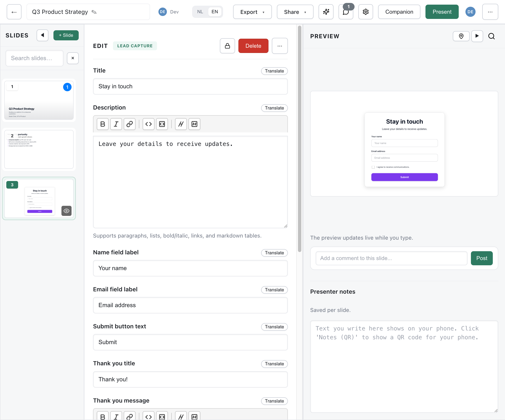Insert code block in Description toolbar

coord(162,124)
